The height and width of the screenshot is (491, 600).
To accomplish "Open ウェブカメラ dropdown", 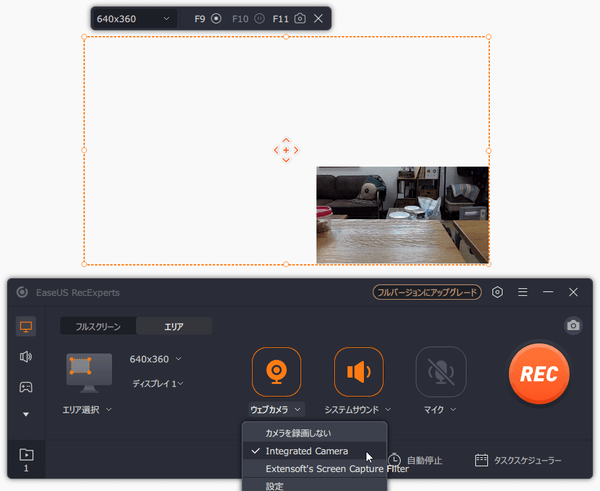I will 276,409.
